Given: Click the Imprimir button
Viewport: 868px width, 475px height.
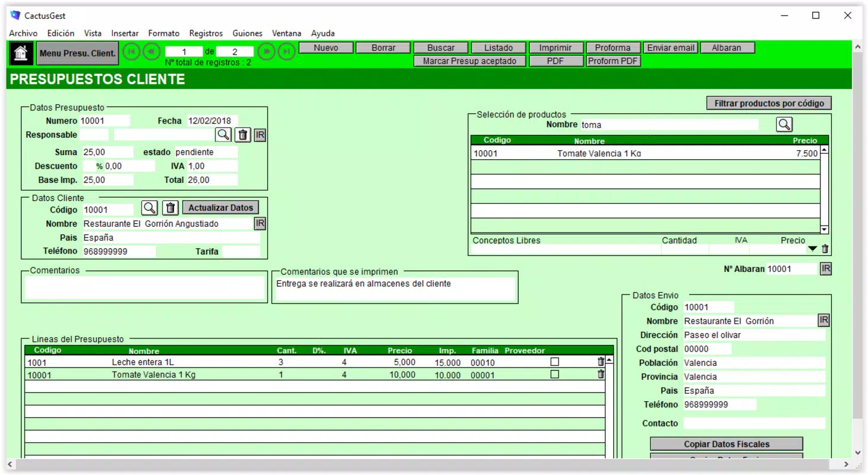Looking at the screenshot, I should tap(555, 47).
